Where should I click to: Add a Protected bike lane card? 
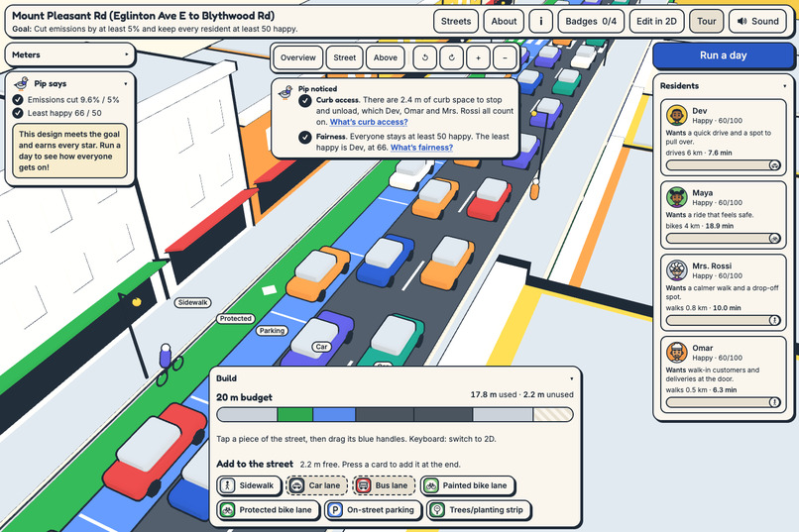268,510
